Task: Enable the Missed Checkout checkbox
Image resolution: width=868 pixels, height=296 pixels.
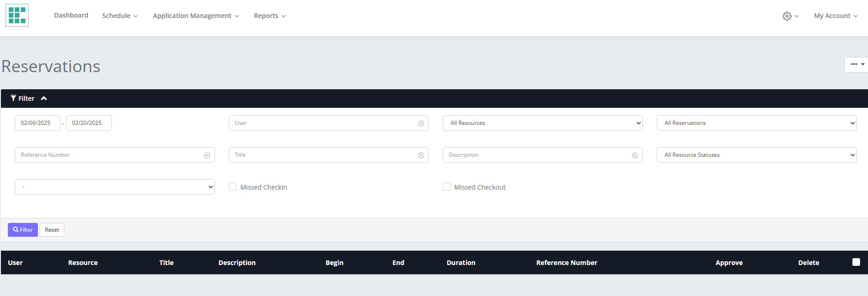Action: point(446,187)
